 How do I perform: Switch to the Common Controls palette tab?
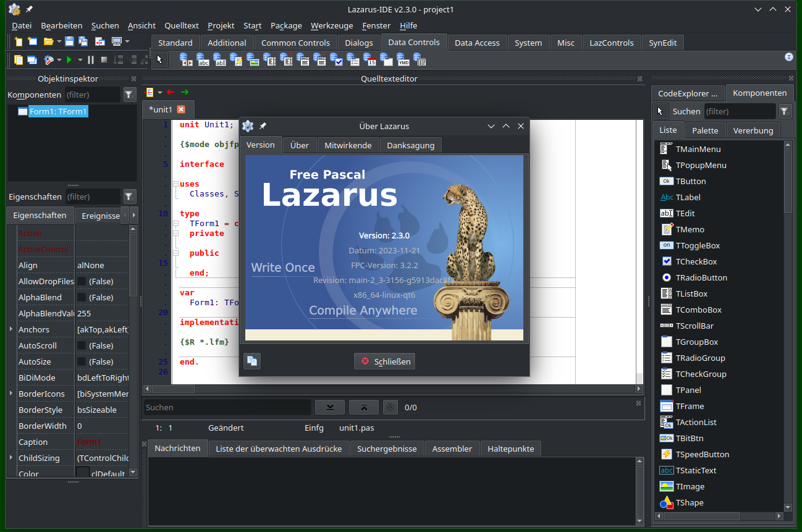click(295, 43)
